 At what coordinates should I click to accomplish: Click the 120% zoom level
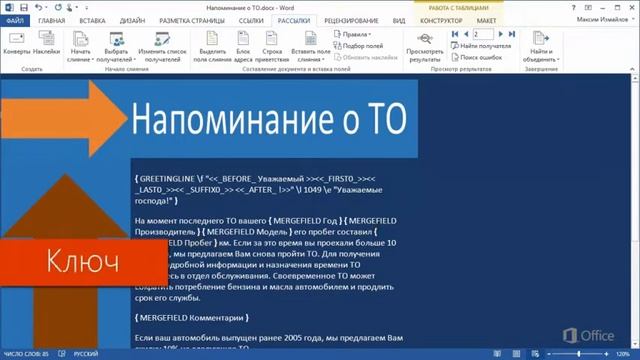click(623, 354)
